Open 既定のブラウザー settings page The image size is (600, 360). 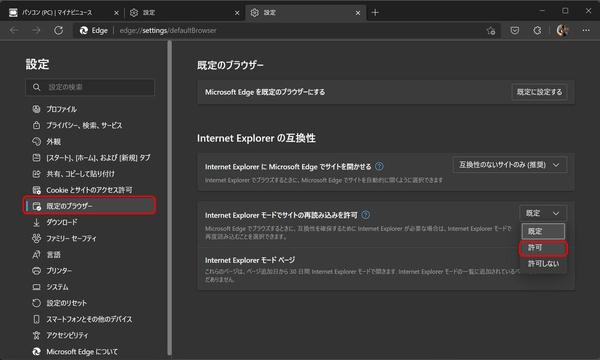click(90, 206)
